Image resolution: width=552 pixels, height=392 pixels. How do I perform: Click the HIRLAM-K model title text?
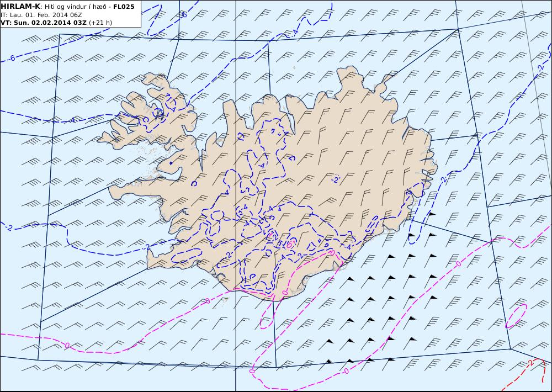click(x=20, y=7)
